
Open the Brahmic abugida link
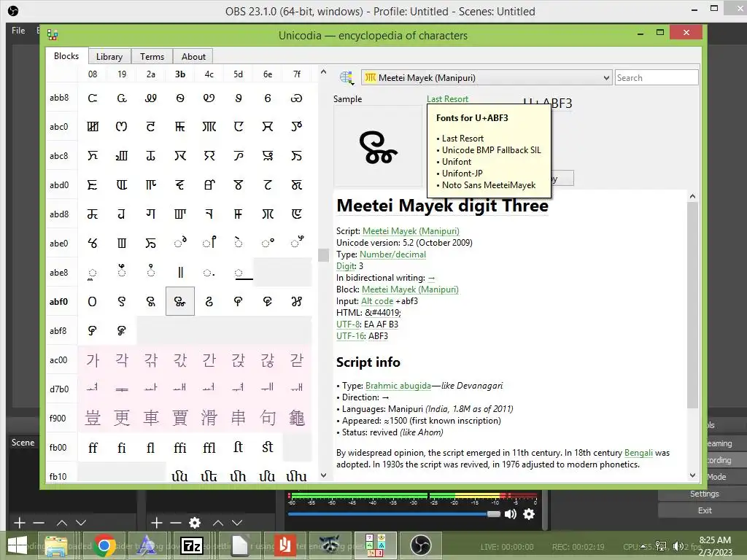click(398, 386)
